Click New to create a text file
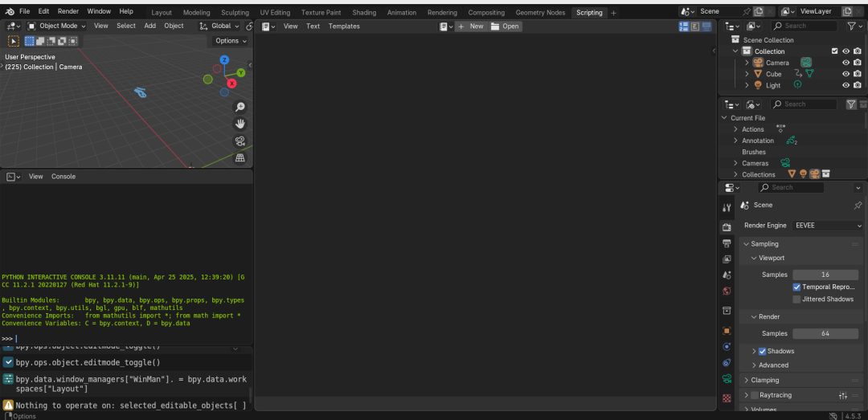Image resolution: width=868 pixels, height=420 pixels. pyautogui.click(x=471, y=26)
